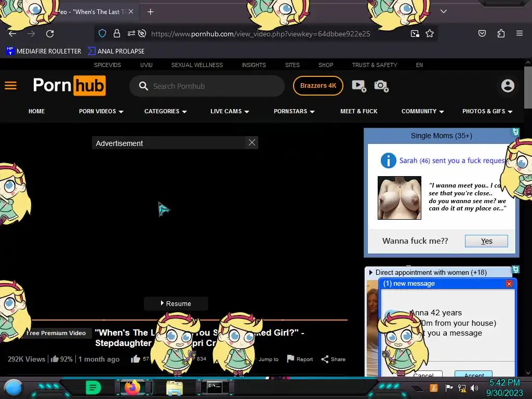532x399 pixels.
Task: Click the magnifier search icon
Action: coord(143,86)
